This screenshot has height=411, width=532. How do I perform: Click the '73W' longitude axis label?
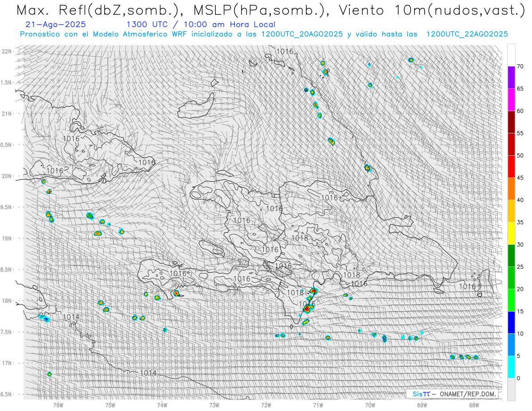(x=214, y=404)
